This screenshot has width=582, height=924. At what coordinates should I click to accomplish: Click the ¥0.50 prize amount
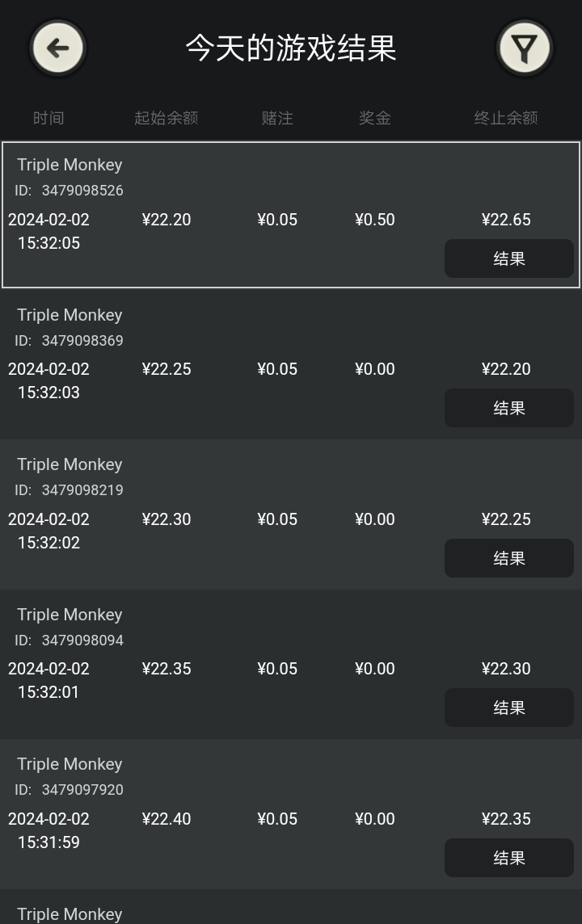375,220
